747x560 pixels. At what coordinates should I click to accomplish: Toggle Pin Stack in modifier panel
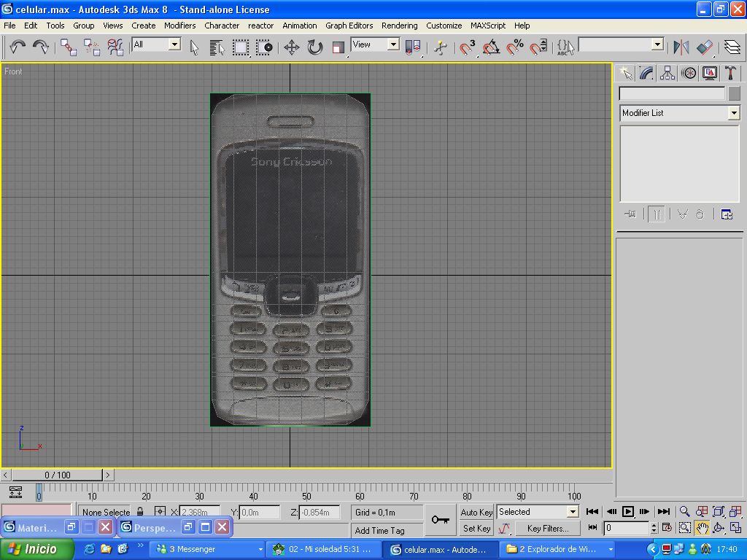point(631,214)
